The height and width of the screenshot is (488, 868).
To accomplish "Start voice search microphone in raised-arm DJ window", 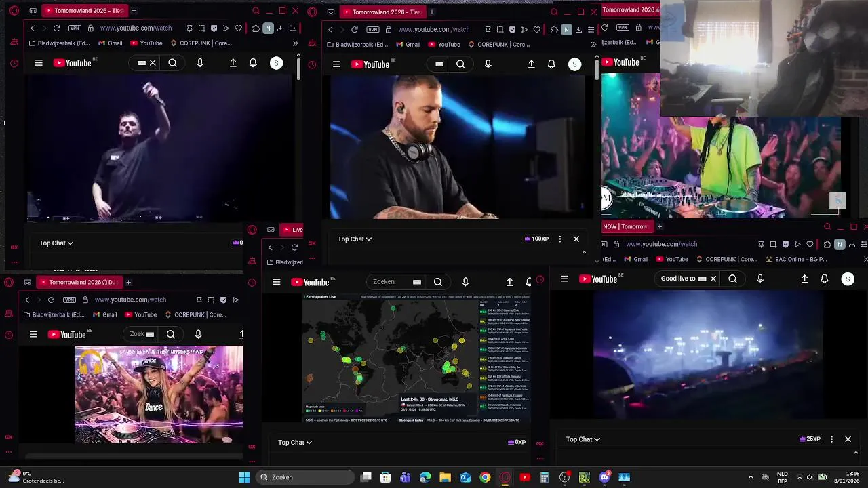I will (x=199, y=63).
